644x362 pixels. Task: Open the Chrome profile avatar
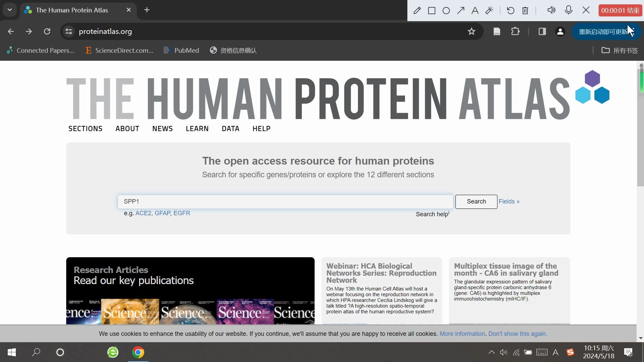click(560, 31)
